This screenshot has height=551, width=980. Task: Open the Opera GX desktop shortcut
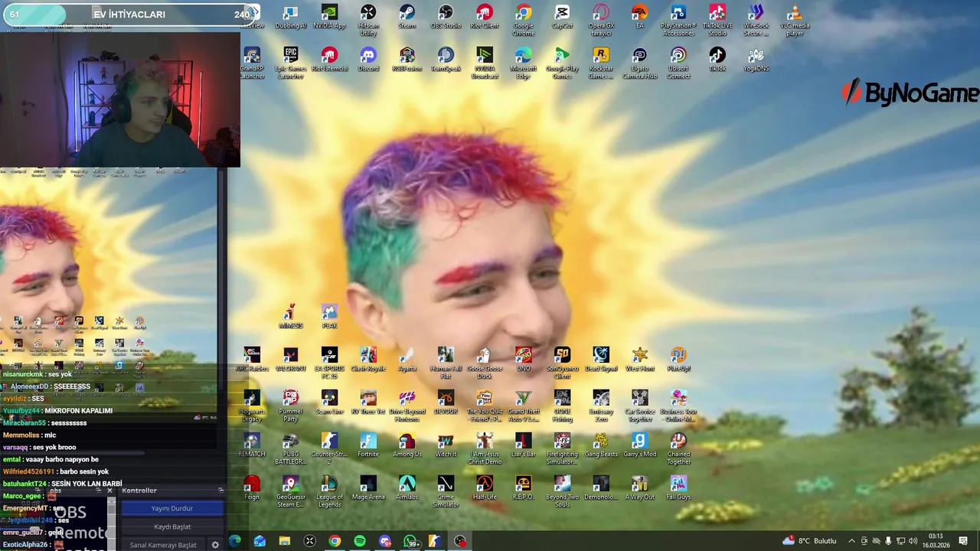pos(601,21)
